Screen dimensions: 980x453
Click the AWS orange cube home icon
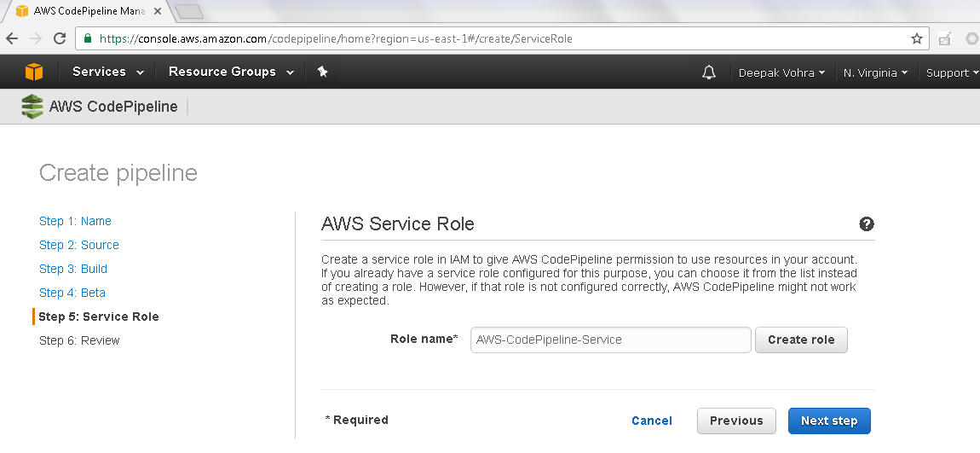pos(34,72)
